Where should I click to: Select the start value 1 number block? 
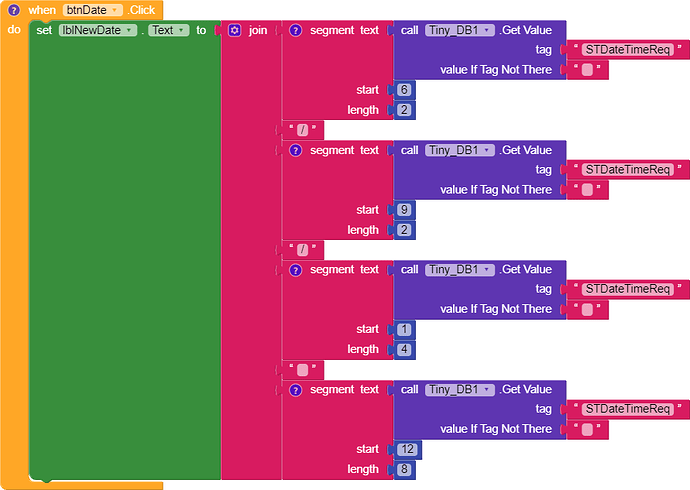point(404,329)
